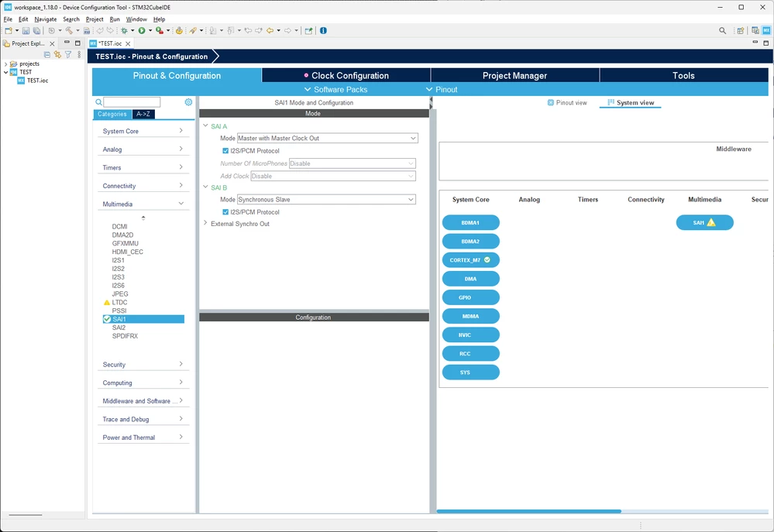Collapse the SAI A section
This screenshot has height=532, width=774.
pos(206,126)
